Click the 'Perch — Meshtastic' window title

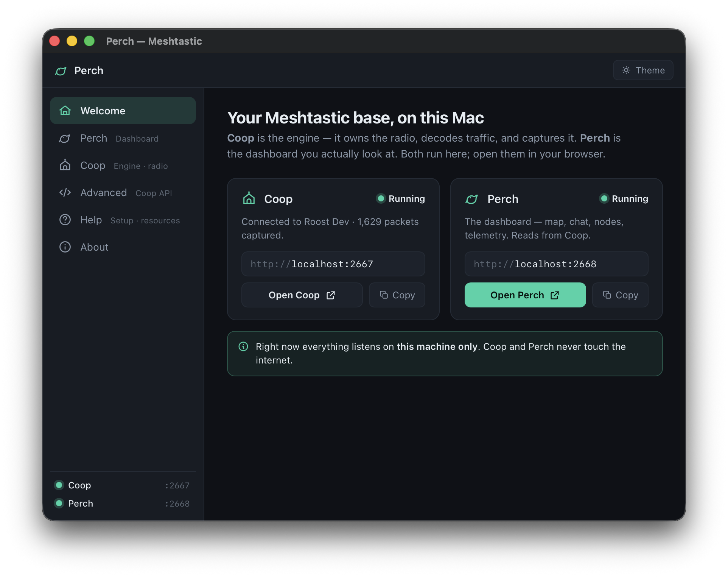[154, 41]
